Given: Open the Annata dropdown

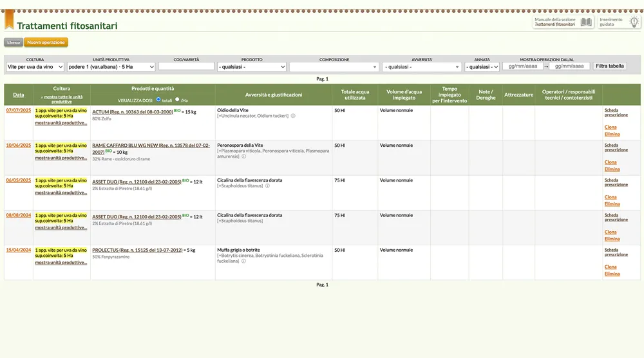Looking at the screenshot, I should click(x=482, y=67).
